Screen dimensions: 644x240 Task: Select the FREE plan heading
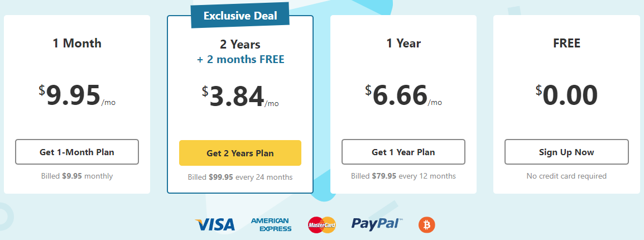[566, 43]
